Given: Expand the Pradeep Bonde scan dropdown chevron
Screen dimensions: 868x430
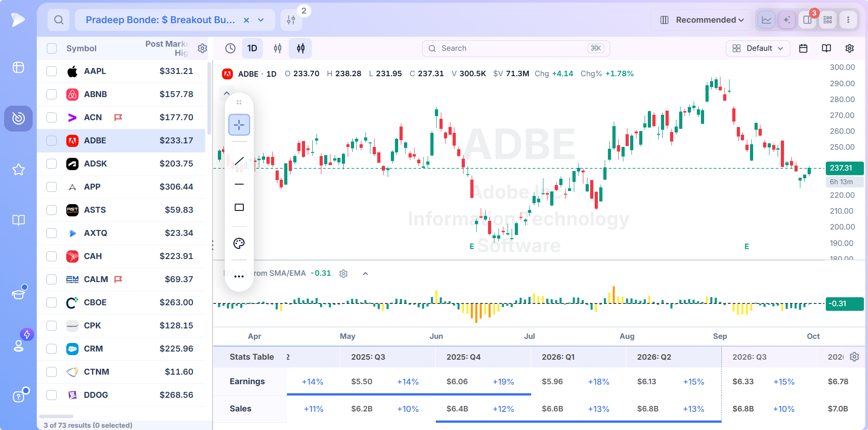Looking at the screenshot, I should point(261,20).
